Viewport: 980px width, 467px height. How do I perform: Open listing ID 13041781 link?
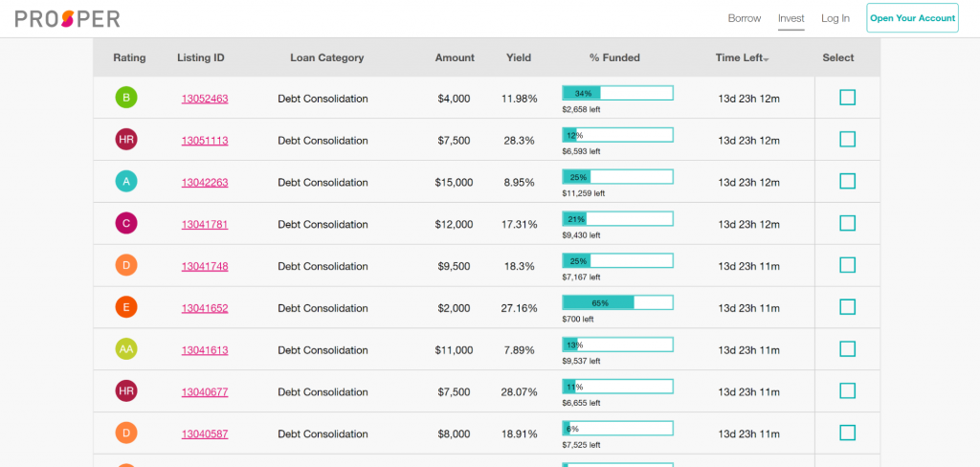click(x=205, y=225)
